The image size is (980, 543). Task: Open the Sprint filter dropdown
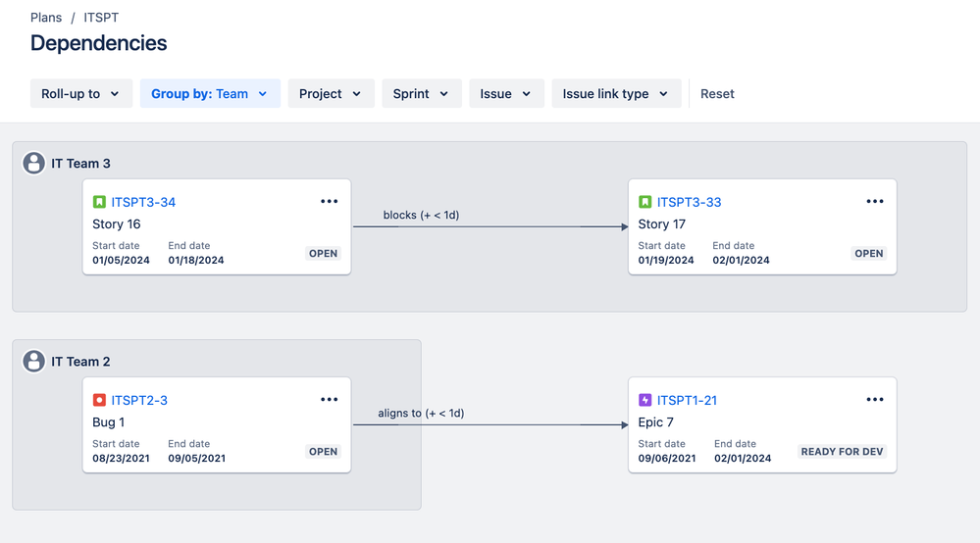421,94
